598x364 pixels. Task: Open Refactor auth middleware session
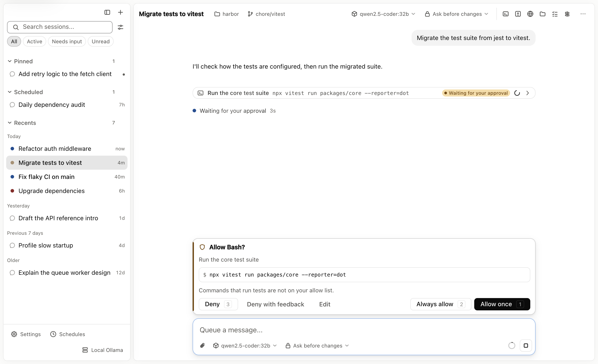(67, 149)
